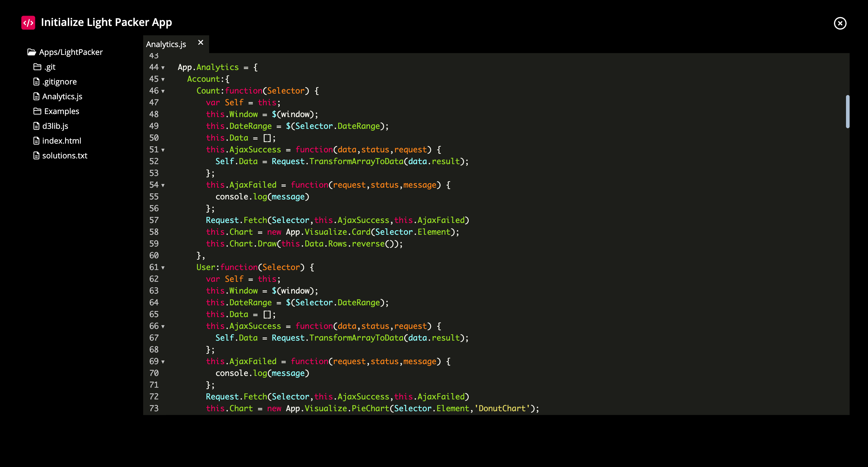Click line number 47 in gutter
868x467 pixels.
pos(154,103)
